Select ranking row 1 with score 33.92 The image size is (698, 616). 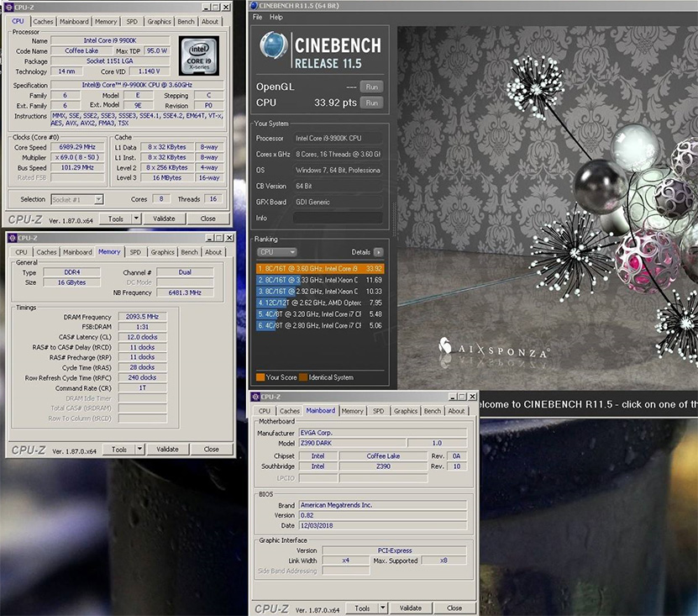coord(320,269)
